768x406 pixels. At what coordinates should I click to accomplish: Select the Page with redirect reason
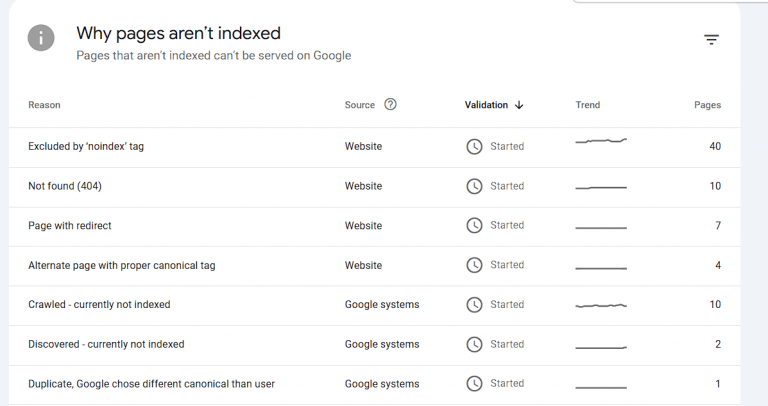click(70, 226)
